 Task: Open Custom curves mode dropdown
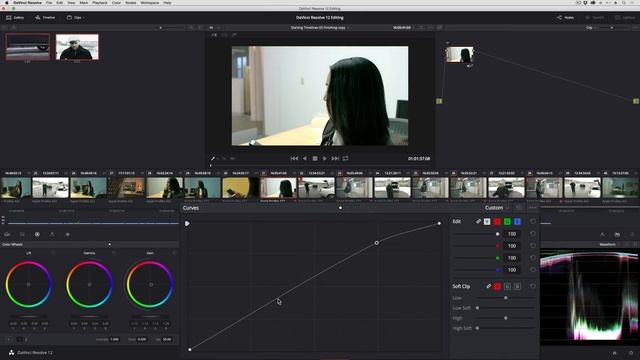(497, 208)
